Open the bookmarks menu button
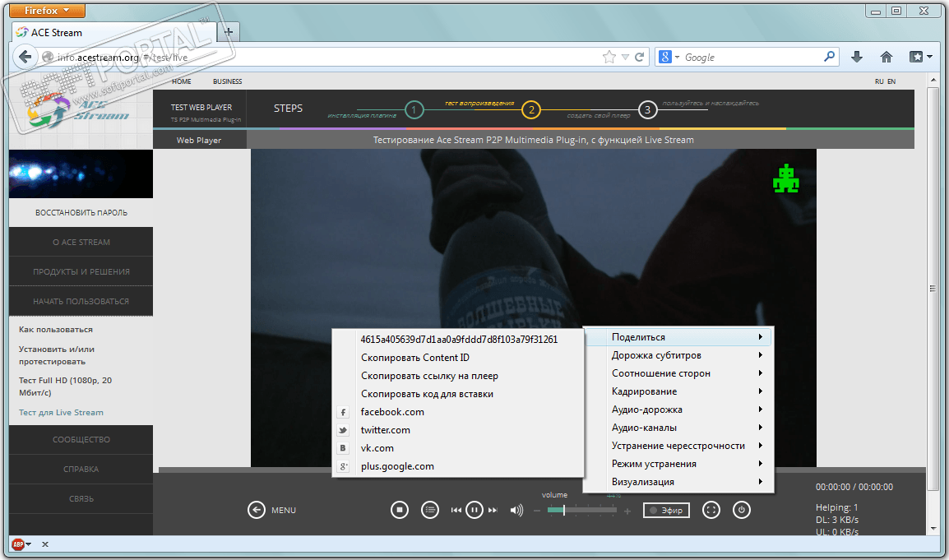Screen dimensions: 949x560 click(920, 57)
